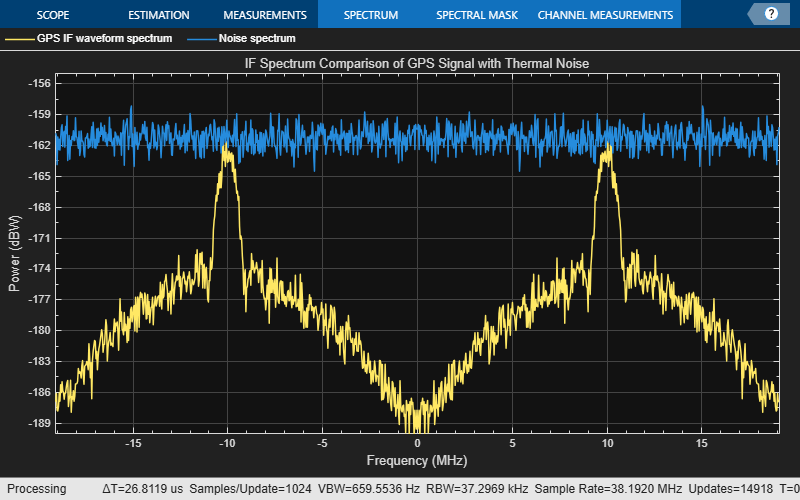
Task: Select the IF Spectrum Comparison plot title
Action: tap(417, 63)
